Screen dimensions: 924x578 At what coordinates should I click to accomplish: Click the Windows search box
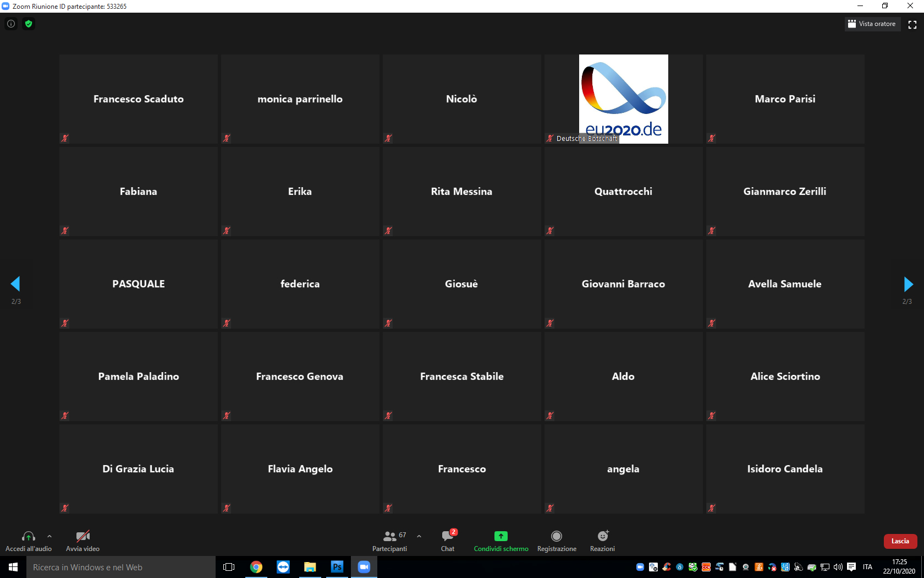coord(121,567)
